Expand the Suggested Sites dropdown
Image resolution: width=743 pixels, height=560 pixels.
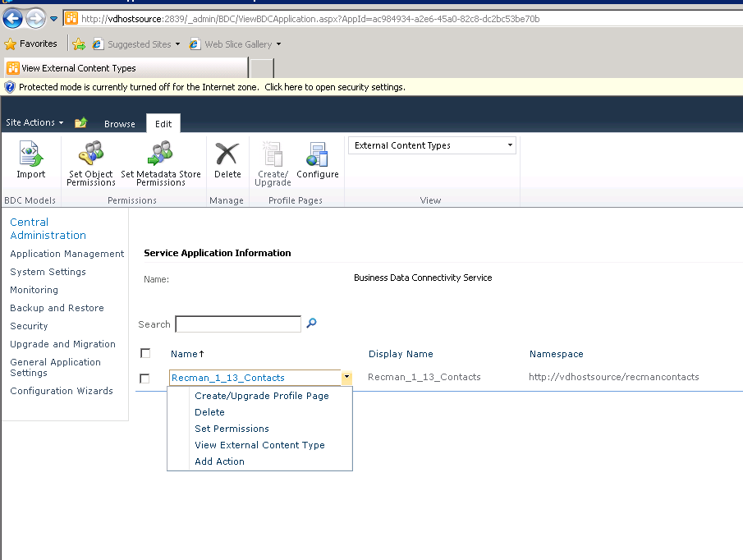[177, 44]
